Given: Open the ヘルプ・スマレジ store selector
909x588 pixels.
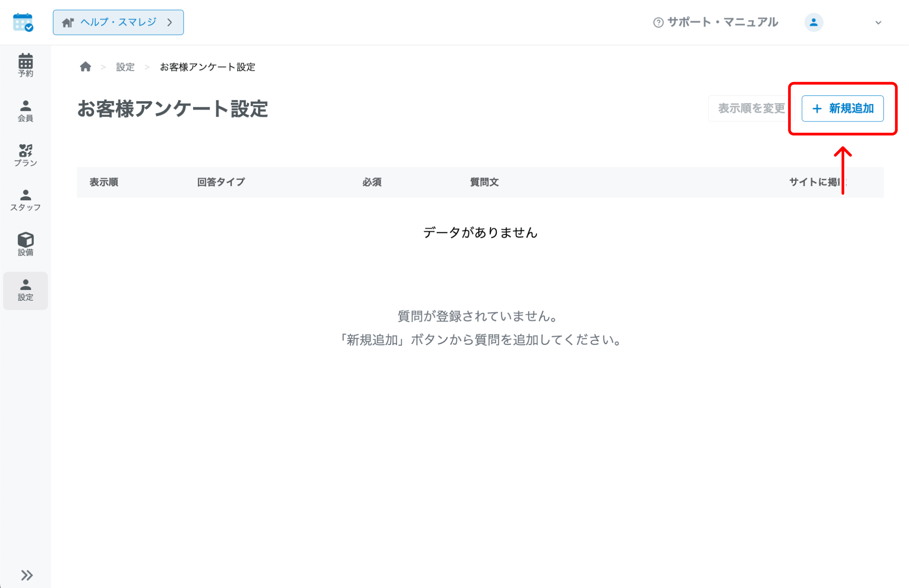Looking at the screenshot, I should (x=118, y=22).
